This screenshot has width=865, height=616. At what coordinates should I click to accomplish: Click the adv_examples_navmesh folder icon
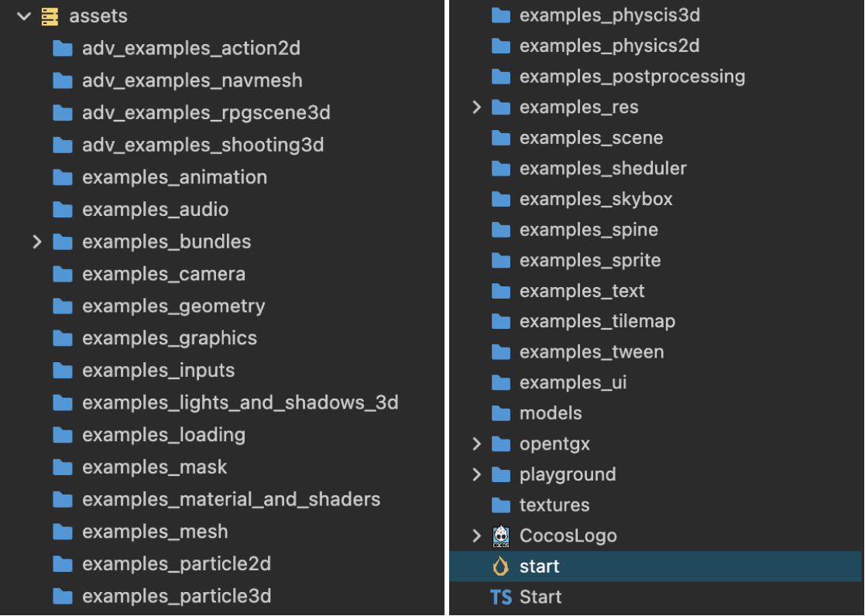(x=63, y=81)
